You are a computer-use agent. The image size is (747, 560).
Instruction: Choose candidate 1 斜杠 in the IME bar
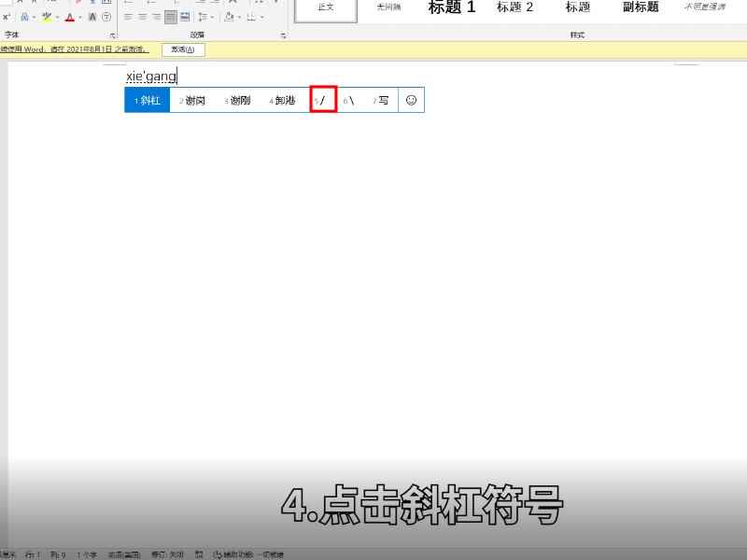click(147, 99)
